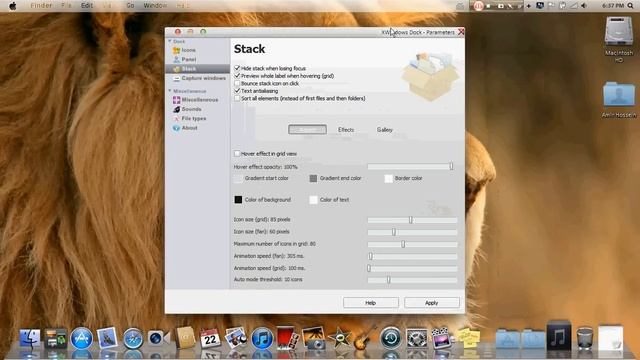
Task: Open iCal calendar showing 22
Action: pos(210,338)
